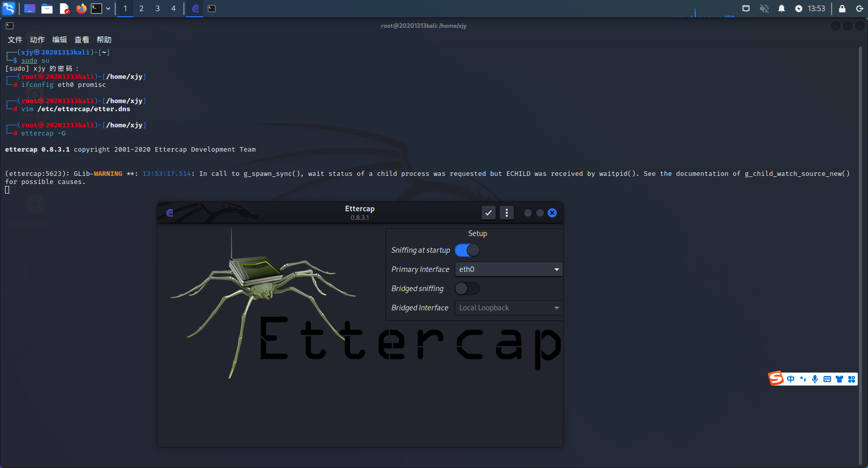The height and width of the screenshot is (468, 868).
Task: Accept Ettercap setup with the checkmark button
Action: coord(488,213)
